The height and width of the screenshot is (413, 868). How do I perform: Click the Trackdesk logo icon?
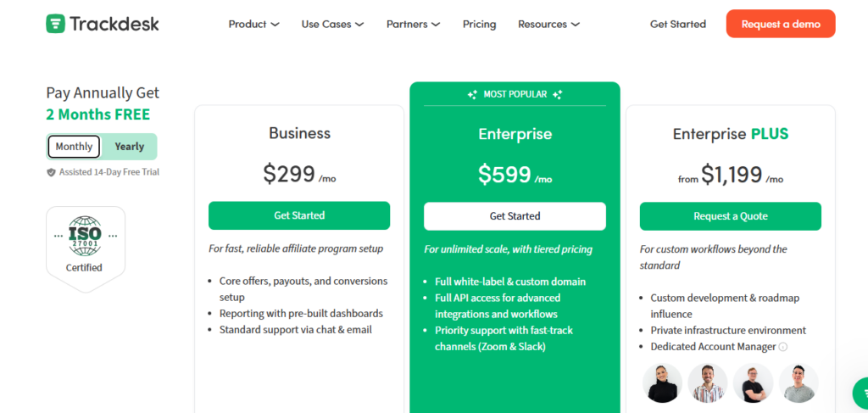(x=56, y=24)
